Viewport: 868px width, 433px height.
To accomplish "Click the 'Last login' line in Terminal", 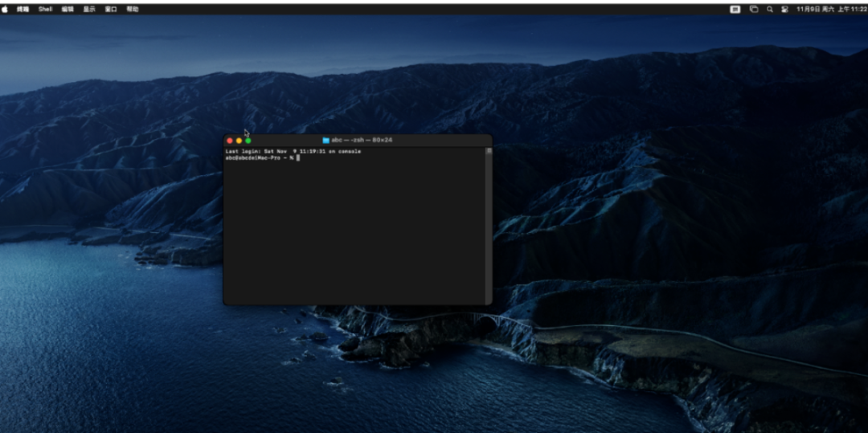I will coord(293,151).
